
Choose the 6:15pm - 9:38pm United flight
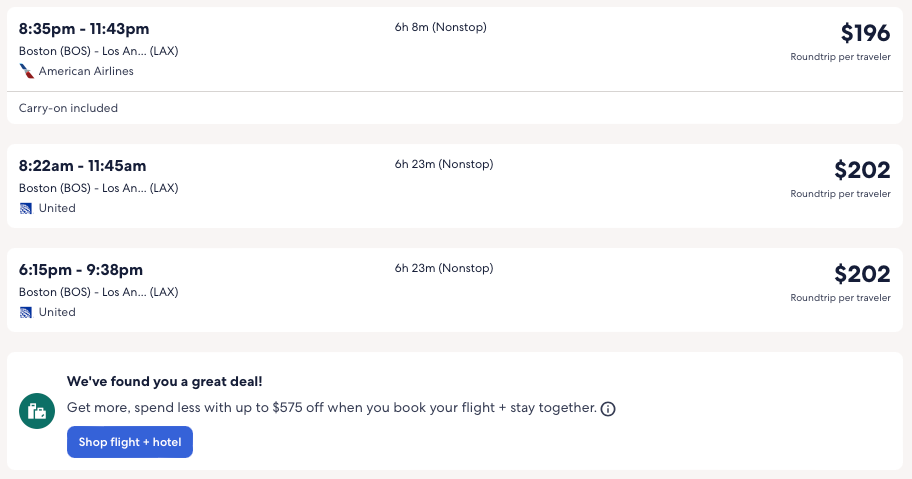[81, 269]
